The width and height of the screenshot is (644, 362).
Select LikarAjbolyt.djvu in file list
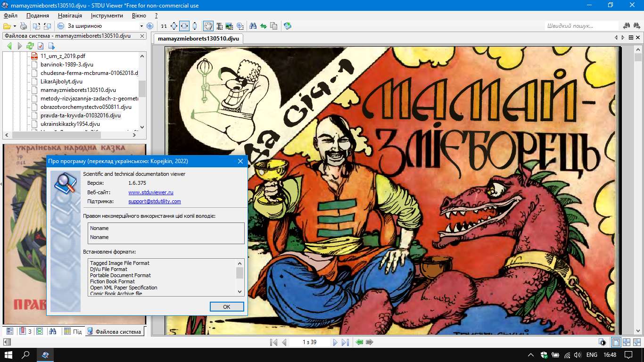coord(61,81)
